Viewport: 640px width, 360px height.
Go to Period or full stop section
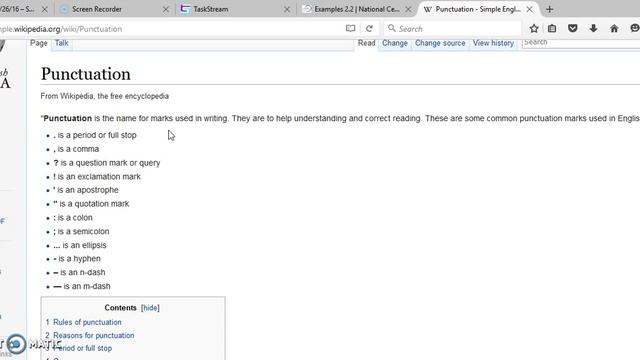click(x=83, y=348)
